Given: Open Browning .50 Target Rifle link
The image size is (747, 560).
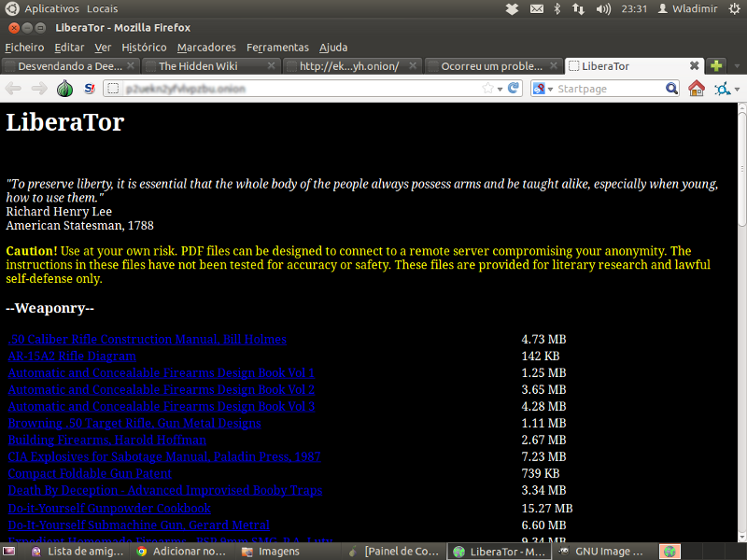Looking at the screenshot, I should (134, 424).
